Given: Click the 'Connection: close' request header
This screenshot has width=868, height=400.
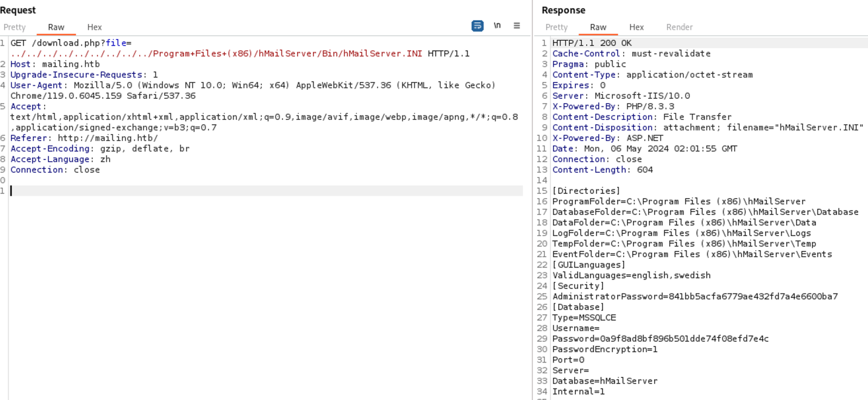Looking at the screenshot, I should 55,170.
